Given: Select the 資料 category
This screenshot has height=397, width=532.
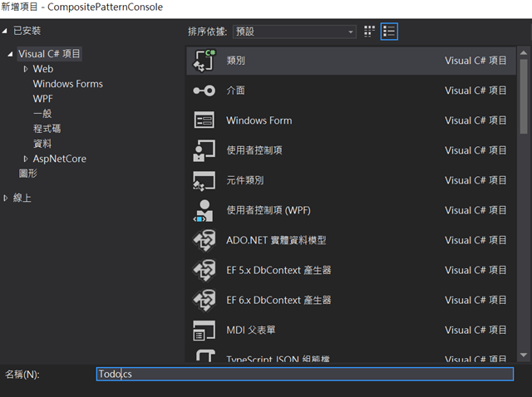Looking at the screenshot, I should point(42,144).
